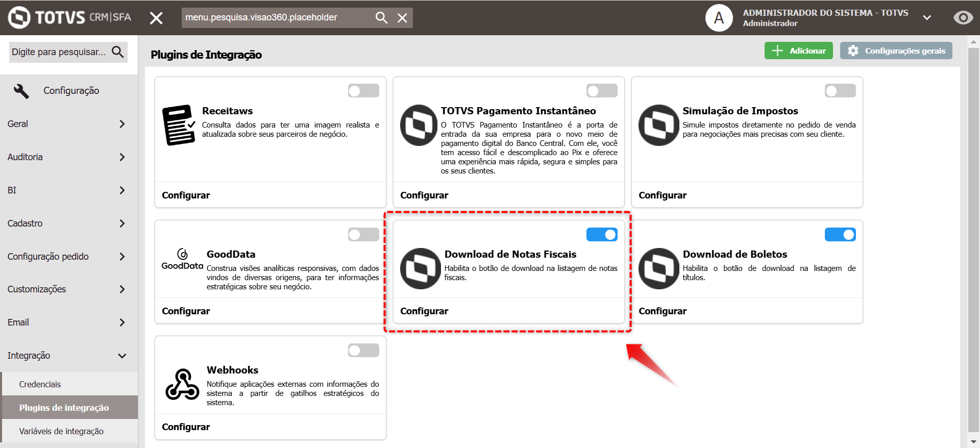Enable the Receitaws plugin toggle
Viewport: 980px width, 448px height.
[363, 91]
